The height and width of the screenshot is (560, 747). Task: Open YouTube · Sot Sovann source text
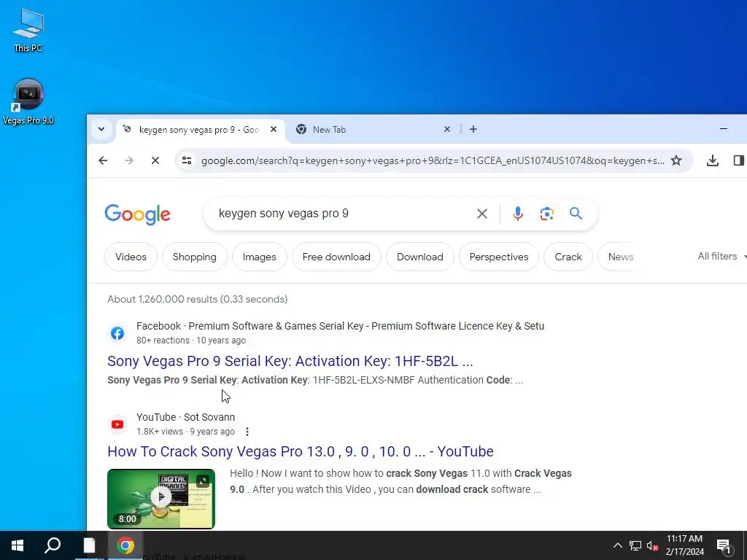[x=185, y=417]
